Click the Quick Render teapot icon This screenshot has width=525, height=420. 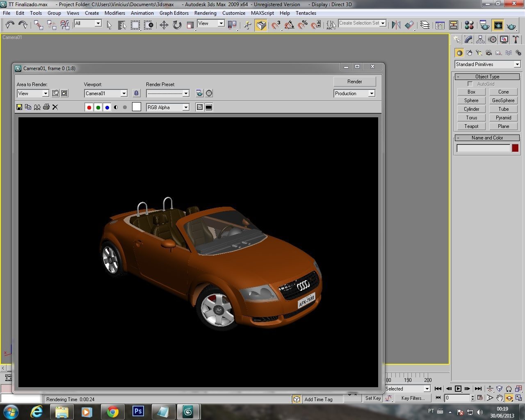[x=511, y=25]
